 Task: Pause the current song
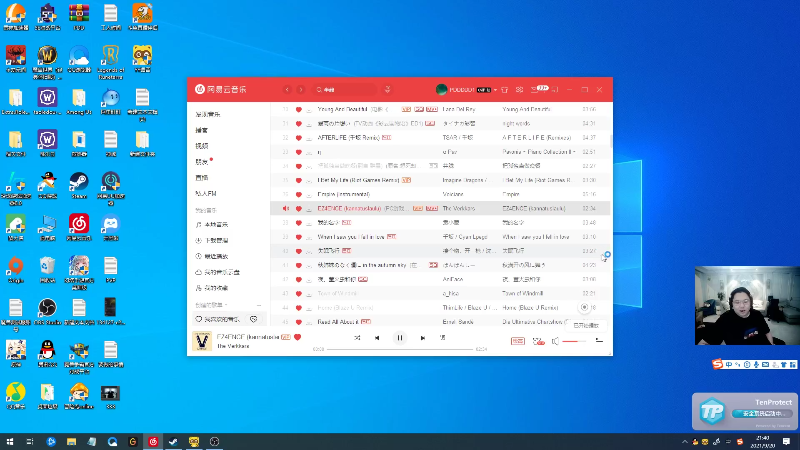coord(400,338)
